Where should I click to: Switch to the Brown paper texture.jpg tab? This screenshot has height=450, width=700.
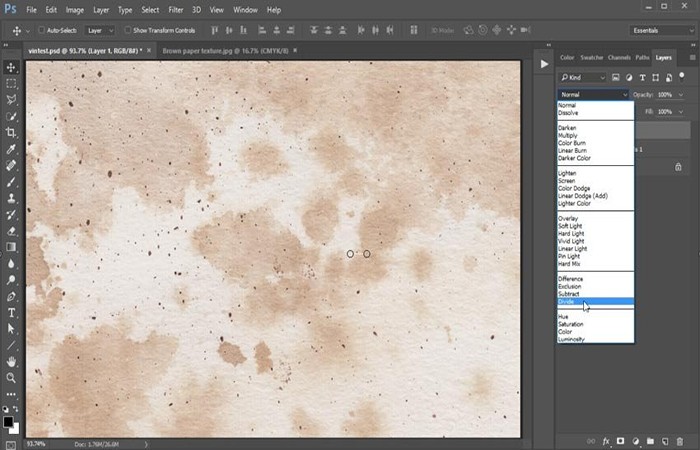[225, 51]
